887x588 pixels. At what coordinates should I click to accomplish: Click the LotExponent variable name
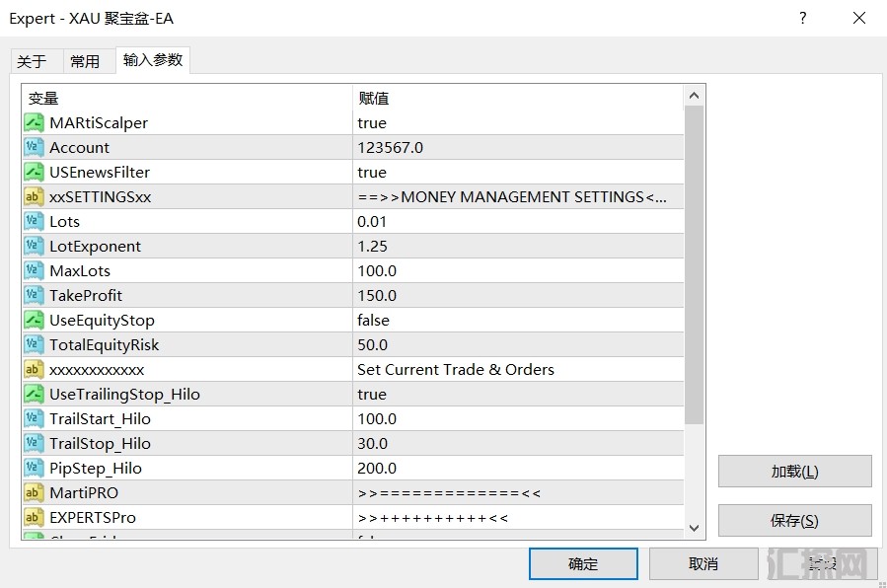pos(95,246)
